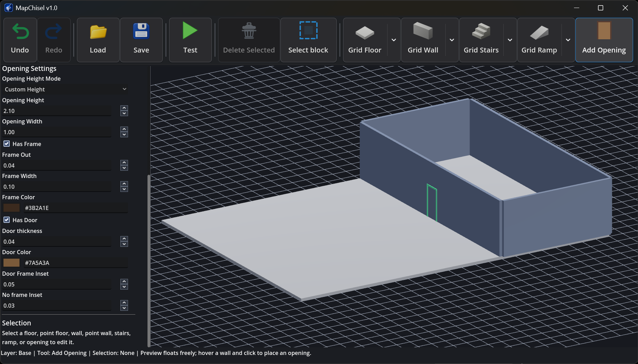Click the No frame Inset value field
The image size is (638, 364).
click(x=57, y=306)
